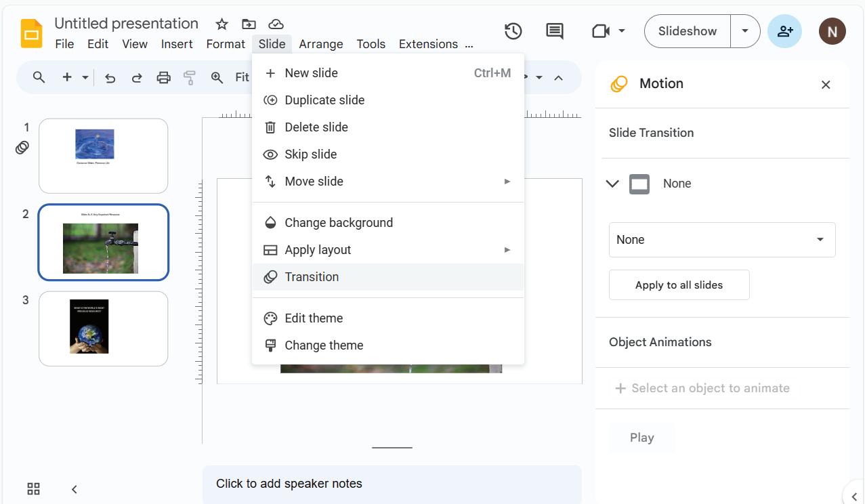
Task: Open the version history clock icon
Action: (513, 31)
